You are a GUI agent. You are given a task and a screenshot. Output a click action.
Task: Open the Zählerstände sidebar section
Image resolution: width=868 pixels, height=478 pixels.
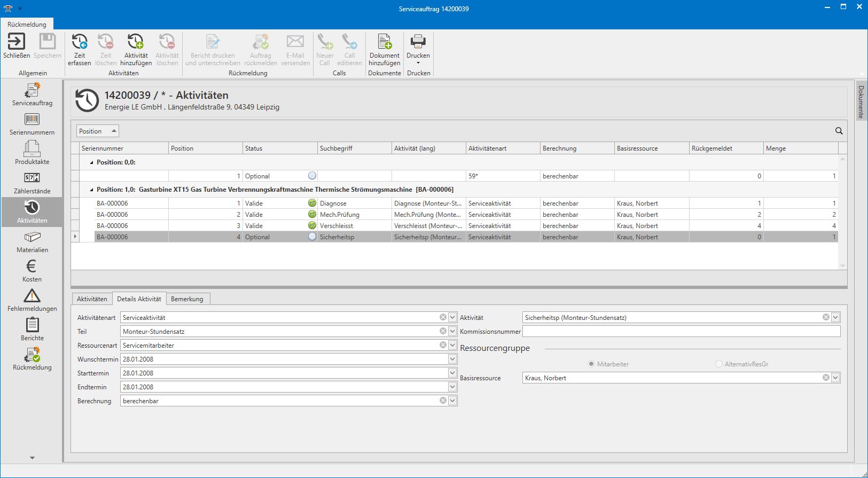pos(32,183)
